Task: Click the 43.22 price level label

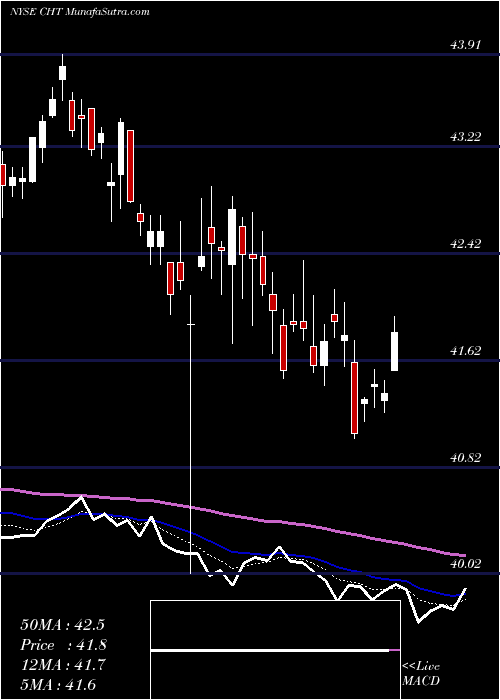Action: click(x=466, y=137)
